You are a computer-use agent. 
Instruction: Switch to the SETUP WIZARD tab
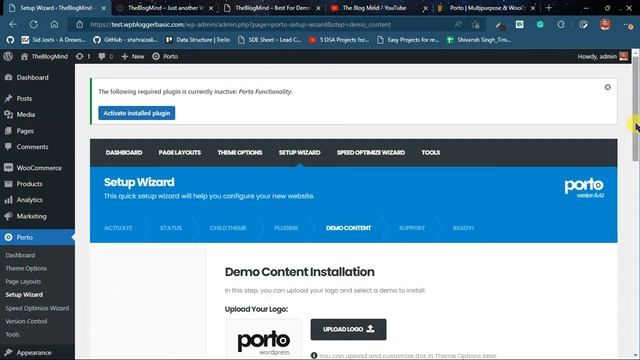click(x=300, y=153)
